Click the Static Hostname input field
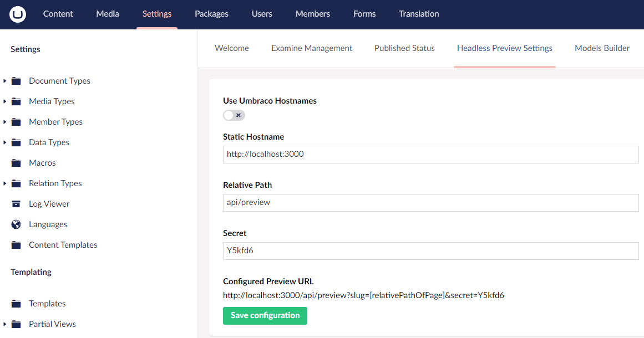This screenshot has width=644, height=338. (431, 154)
